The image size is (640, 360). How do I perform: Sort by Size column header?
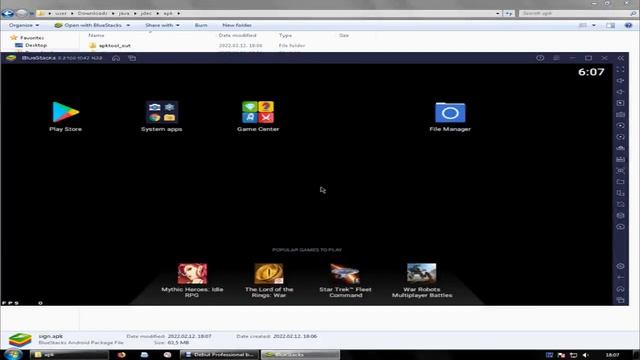tap(344, 36)
